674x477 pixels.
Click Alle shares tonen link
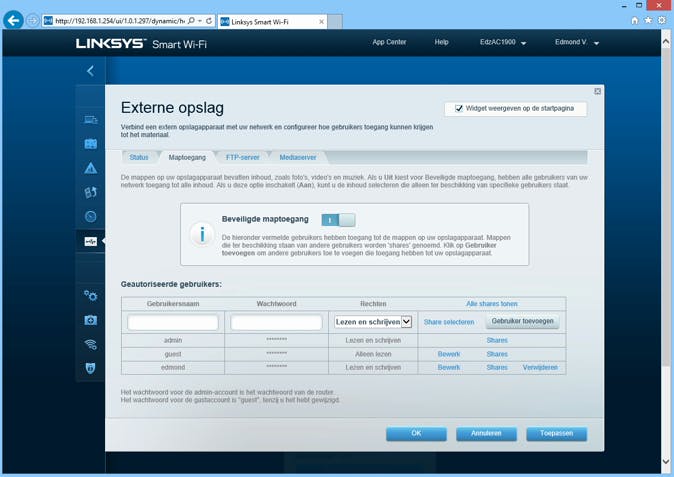pyautogui.click(x=492, y=304)
